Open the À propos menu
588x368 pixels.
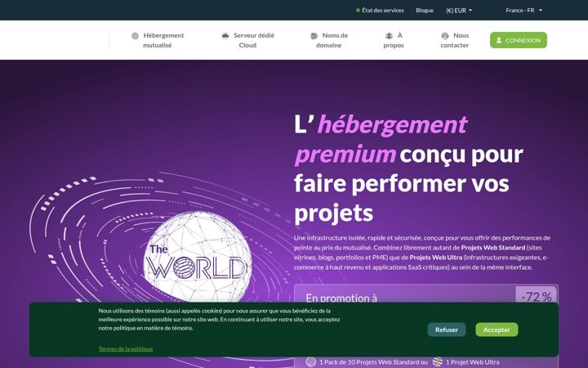394,40
